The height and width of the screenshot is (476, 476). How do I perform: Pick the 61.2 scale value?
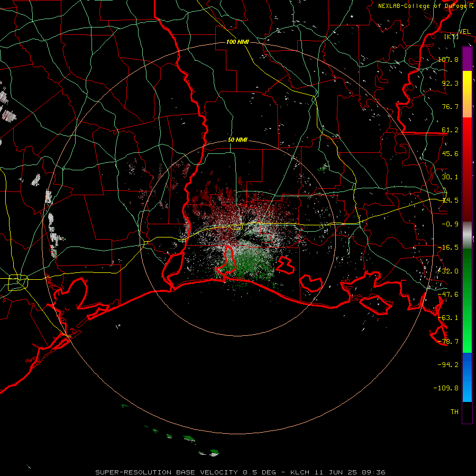click(x=450, y=130)
